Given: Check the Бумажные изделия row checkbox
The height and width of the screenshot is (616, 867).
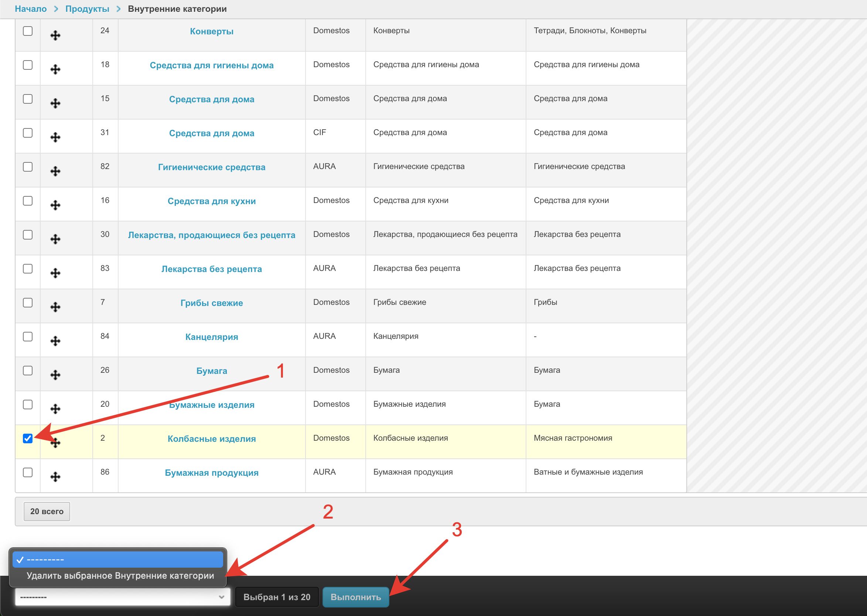Looking at the screenshot, I should click(x=28, y=405).
